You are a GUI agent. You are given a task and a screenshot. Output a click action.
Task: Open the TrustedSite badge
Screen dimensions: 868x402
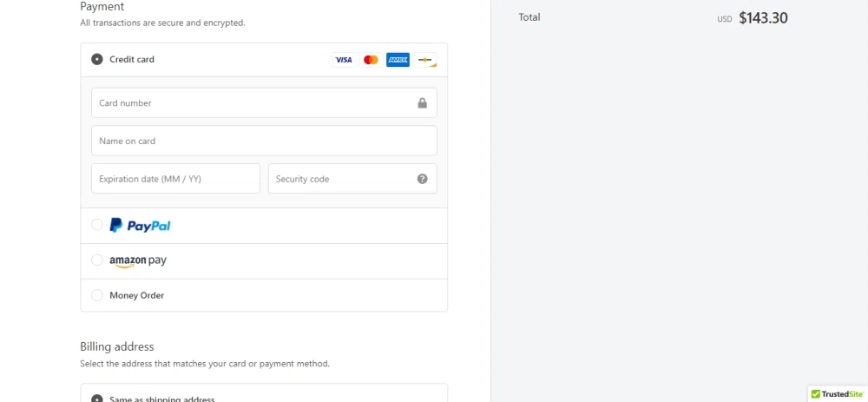pyautogui.click(x=838, y=393)
